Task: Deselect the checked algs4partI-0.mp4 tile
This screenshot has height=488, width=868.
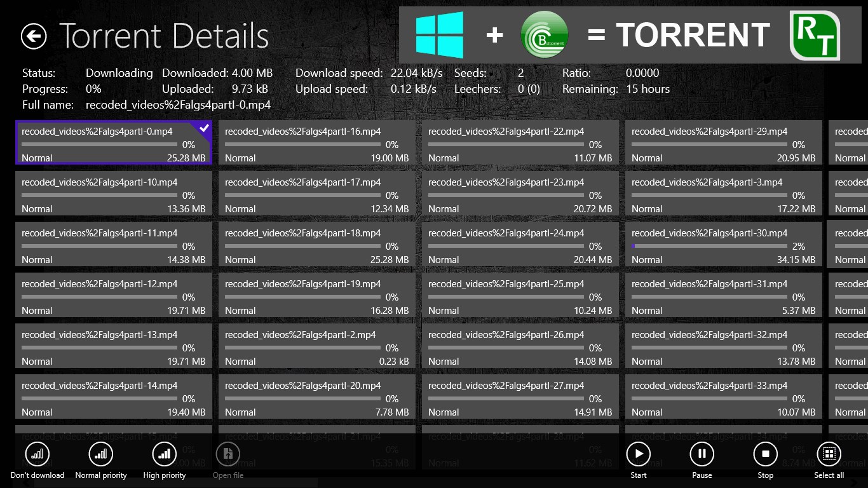Action: [x=114, y=143]
